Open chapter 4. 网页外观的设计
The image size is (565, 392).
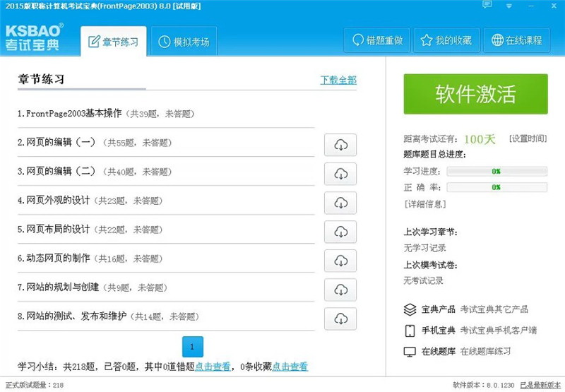[90, 201]
